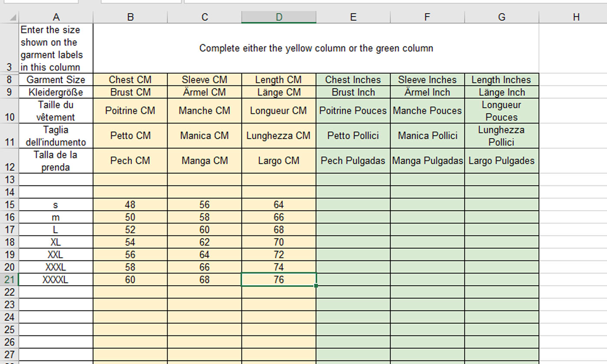The height and width of the screenshot is (364, 607).
Task: Click sleeve value 62 in XL row
Action: coord(204,242)
